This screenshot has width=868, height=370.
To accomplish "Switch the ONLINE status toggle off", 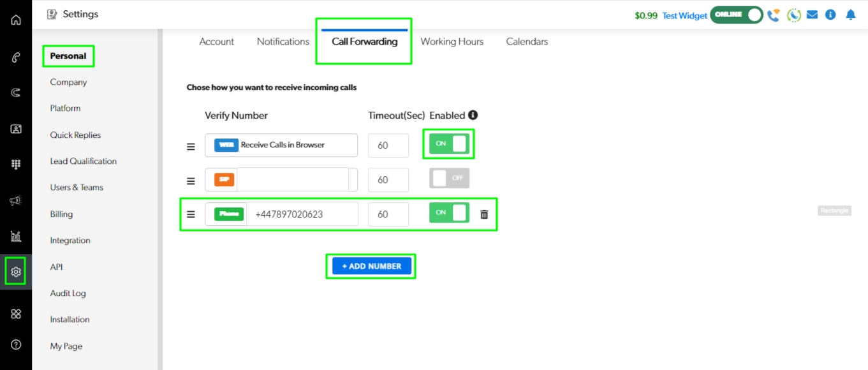I will click(737, 15).
